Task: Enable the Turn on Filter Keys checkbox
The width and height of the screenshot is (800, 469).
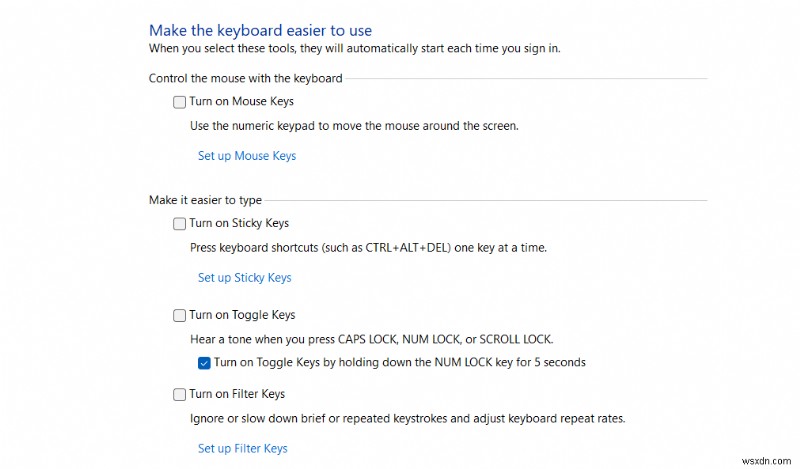Action: [180, 395]
